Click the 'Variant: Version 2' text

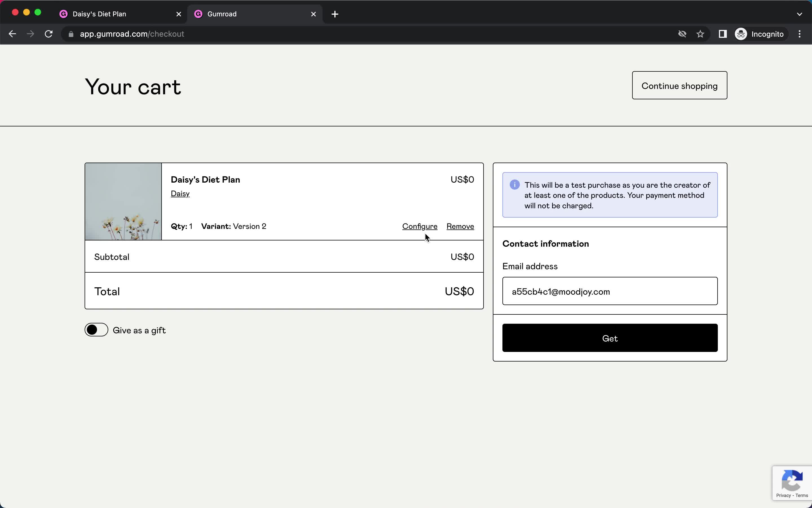[233, 226]
